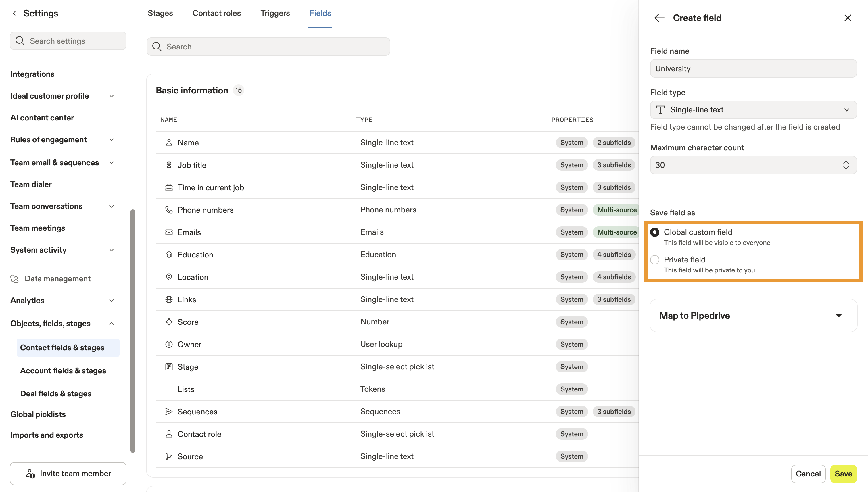Expand Analytics section
This screenshot has height=492, width=868.
pyautogui.click(x=112, y=301)
